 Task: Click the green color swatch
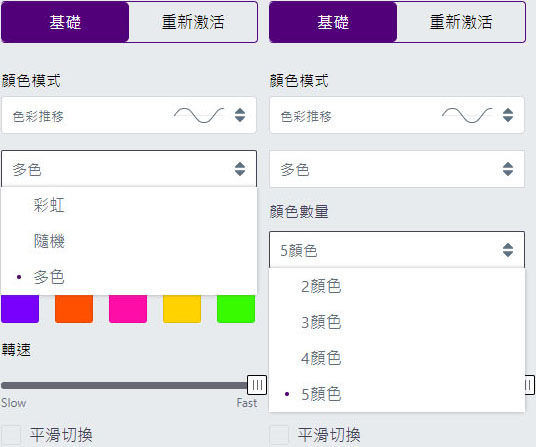(236, 309)
